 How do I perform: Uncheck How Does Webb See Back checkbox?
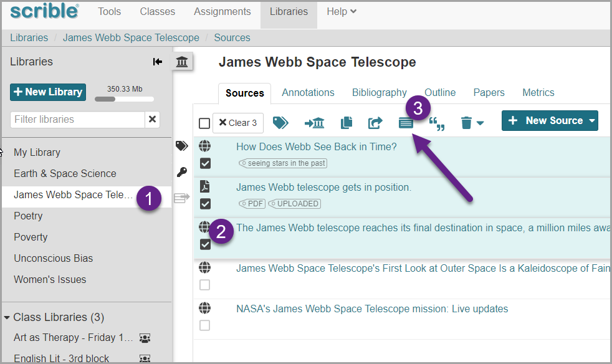205,163
